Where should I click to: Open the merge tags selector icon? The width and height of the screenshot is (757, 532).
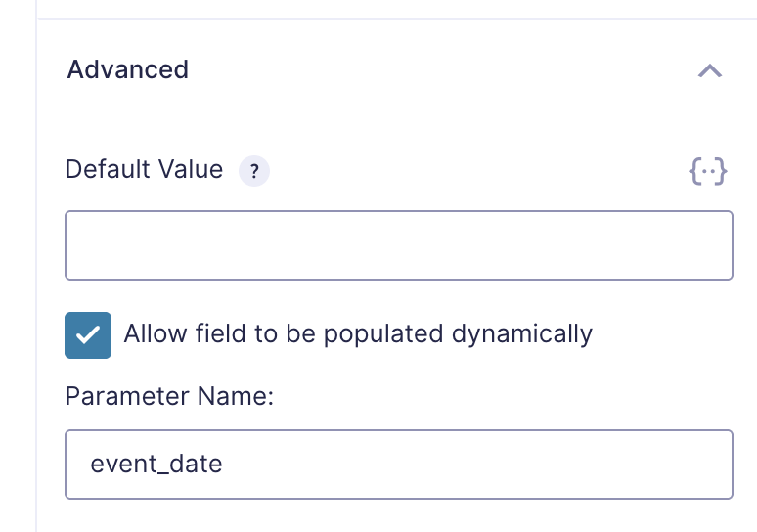click(708, 171)
